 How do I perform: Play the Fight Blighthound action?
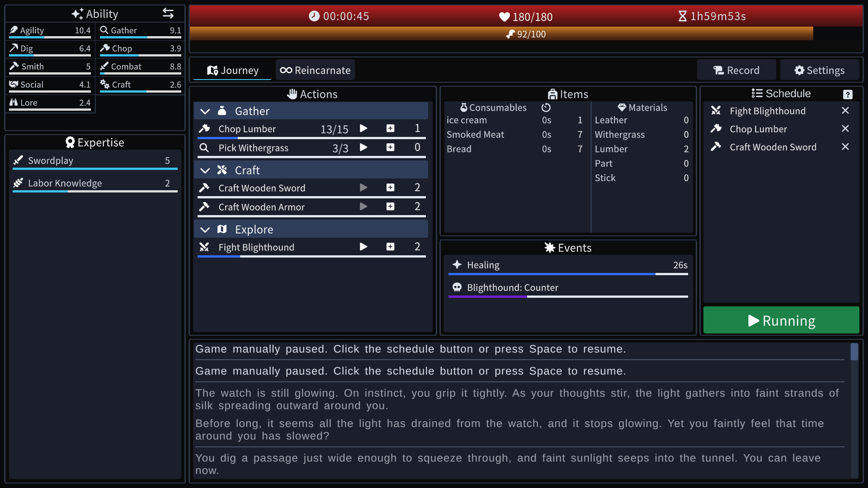tap(363, 247)
